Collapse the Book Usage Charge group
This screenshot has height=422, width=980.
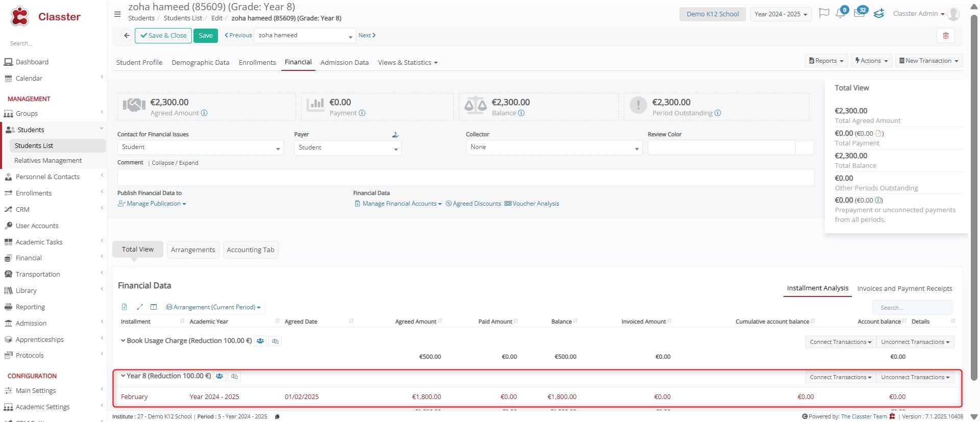point(123,341)
